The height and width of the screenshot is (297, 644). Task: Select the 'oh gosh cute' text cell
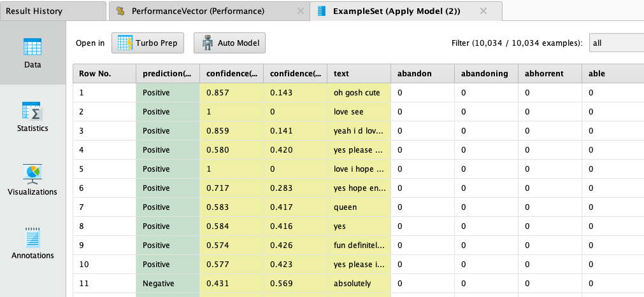pyautogui.click(x=359, y=93)
